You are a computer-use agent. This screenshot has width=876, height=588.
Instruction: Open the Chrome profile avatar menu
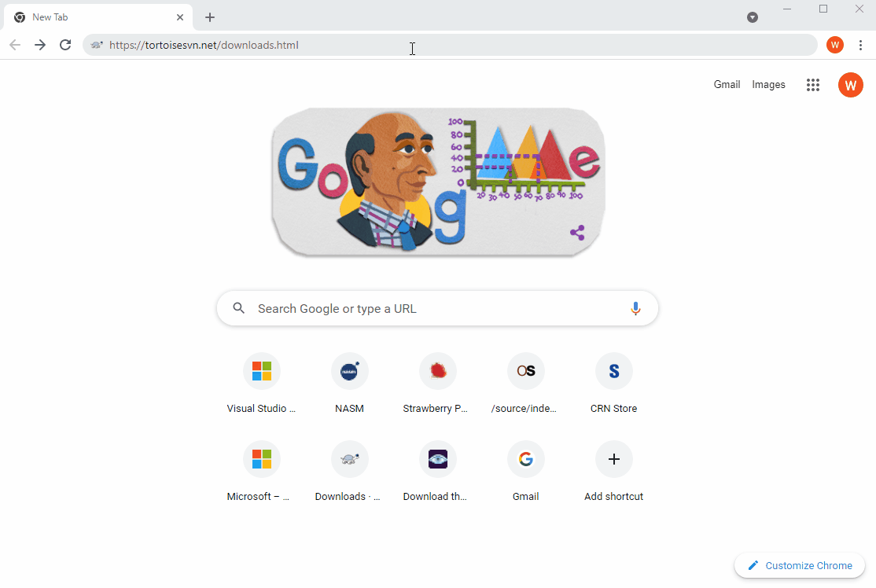pyautogui.click(x=835, y=45)
